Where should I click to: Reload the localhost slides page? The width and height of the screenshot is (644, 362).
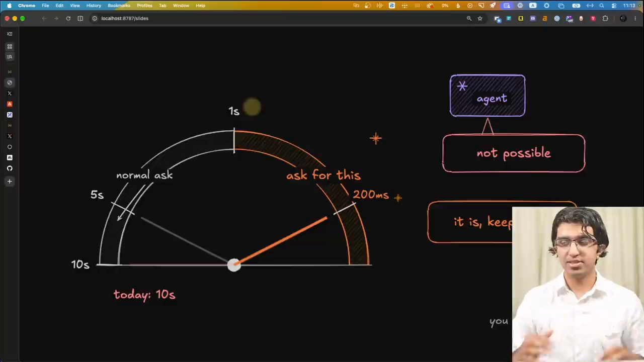(68, 19)
